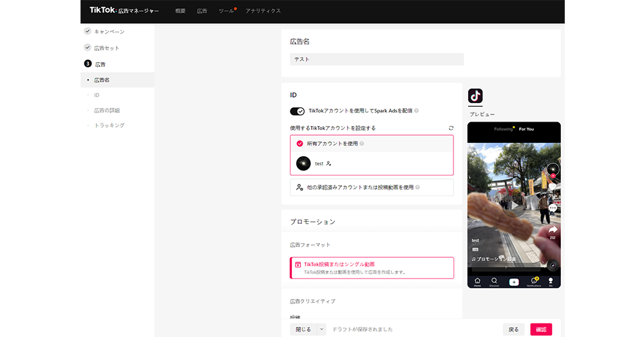Click the comment bubble icon in preview
This screenshot has width=644, height=337.
553,208
